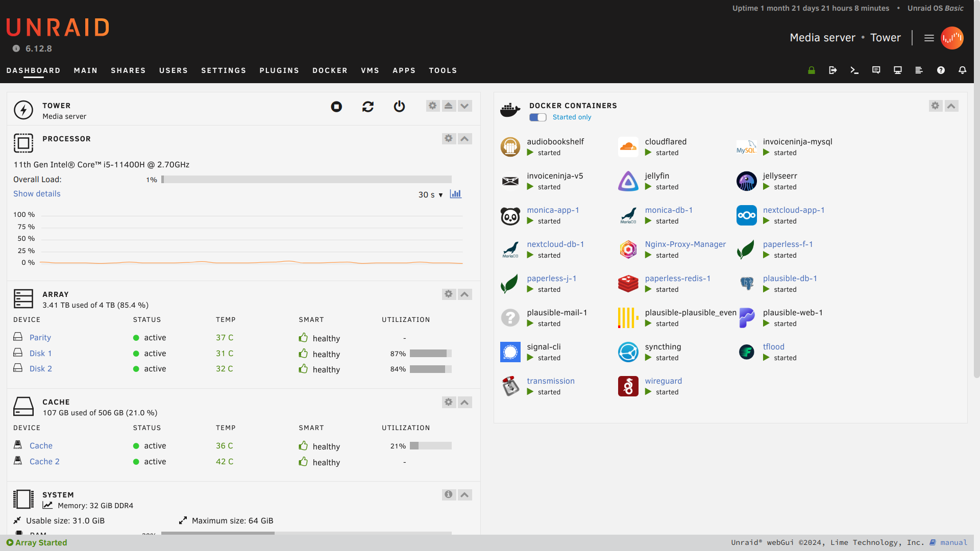Expand the Tower array section
Viewport: 980px width, 551px height.
[x=465, y=106]
